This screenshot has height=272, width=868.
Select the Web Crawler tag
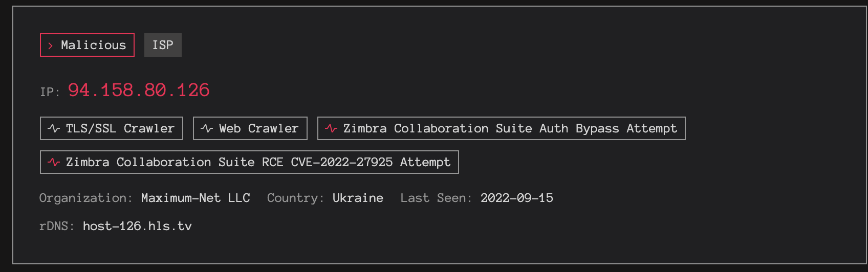250,128
